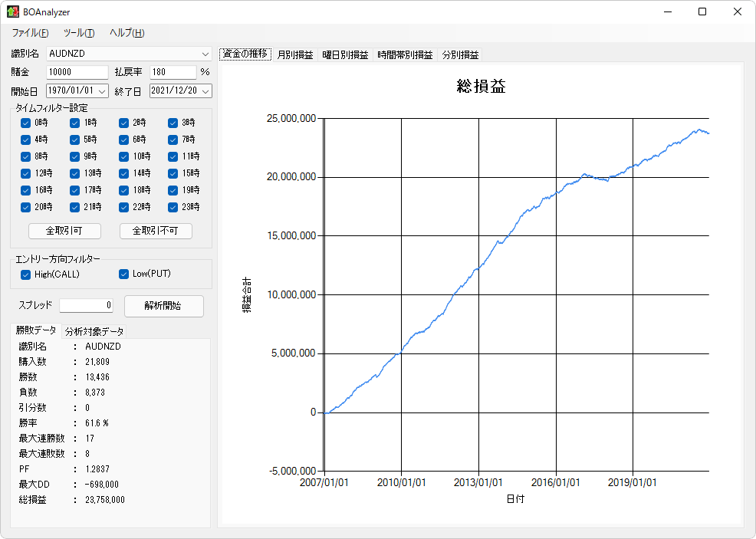Select the 負数 value 8,373
Viewport: 756px width, 539px height.
click(95, 393)
